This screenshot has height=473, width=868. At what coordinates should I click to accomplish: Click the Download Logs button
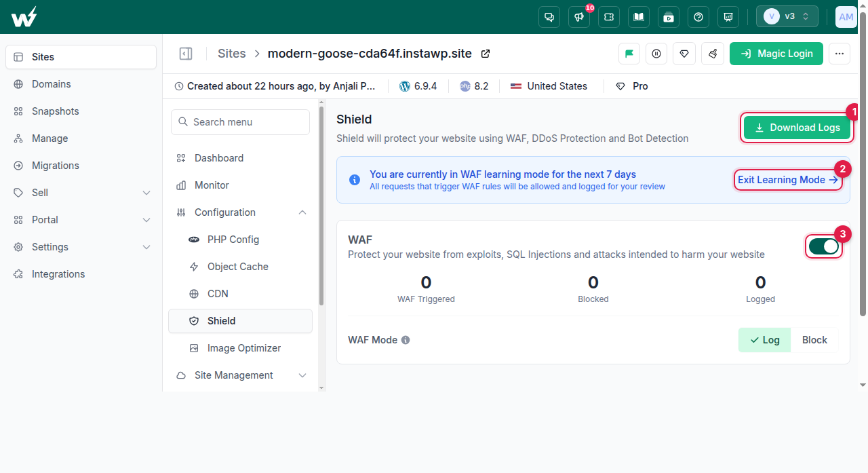click(x=797, y=128)
